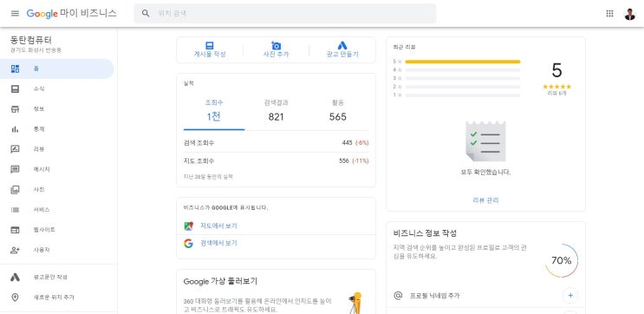
Task: Open 리뷰 reviews icon in sidebar
Action: tap(15, 149)
